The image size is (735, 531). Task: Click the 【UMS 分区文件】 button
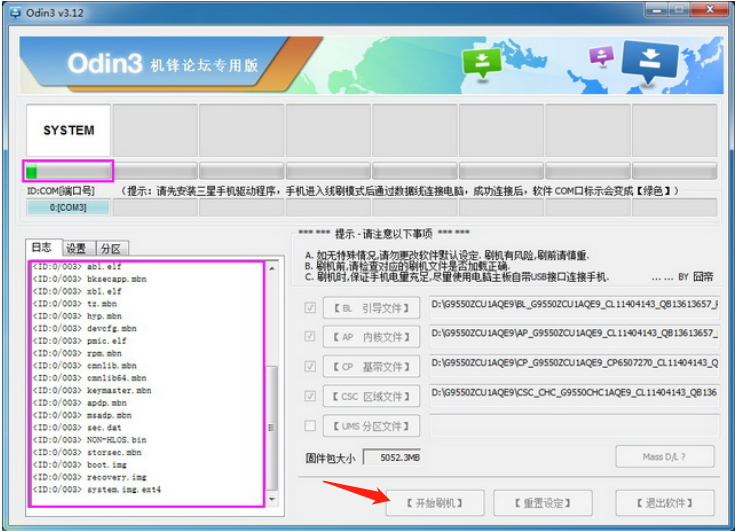371,426
